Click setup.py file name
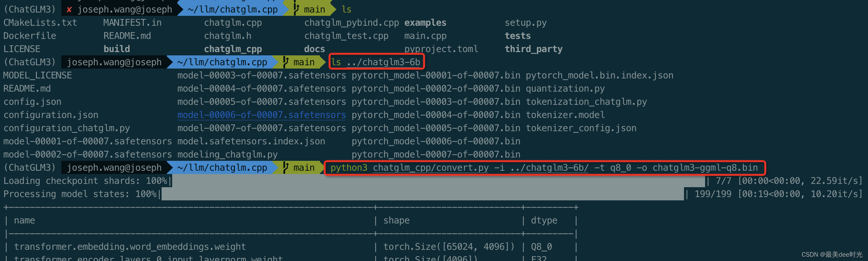Viewport: 868px width, 261px height. tap(526, 22)
